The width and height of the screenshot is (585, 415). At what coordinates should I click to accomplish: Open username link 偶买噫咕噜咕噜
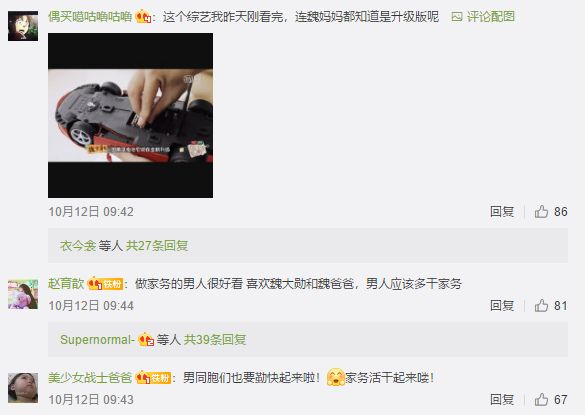(x=90, y=16)
